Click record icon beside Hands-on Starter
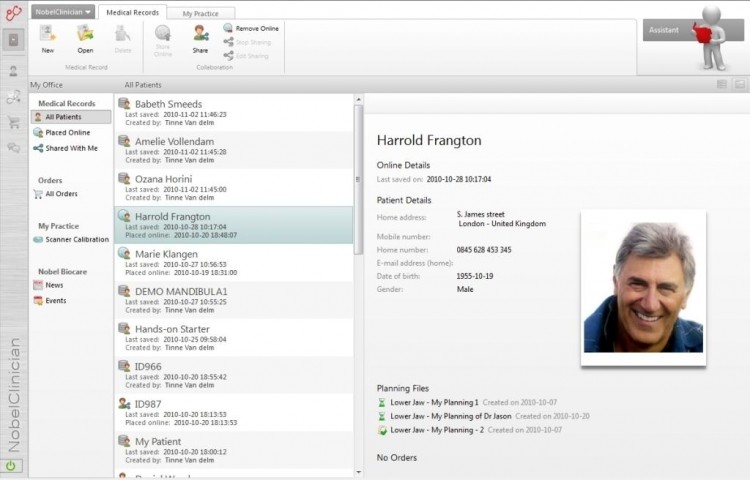 tap(124, 328)
